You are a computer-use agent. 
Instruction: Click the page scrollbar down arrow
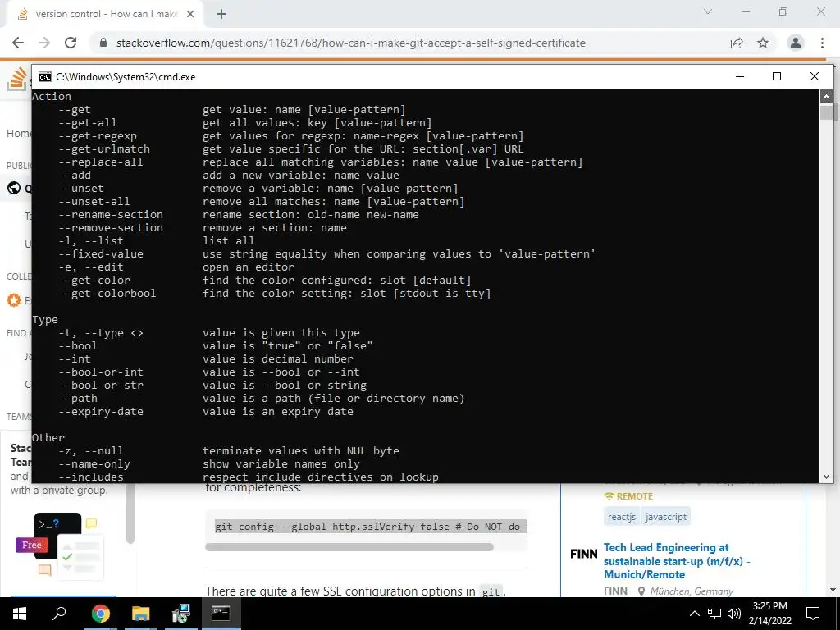tap(833, 590)
